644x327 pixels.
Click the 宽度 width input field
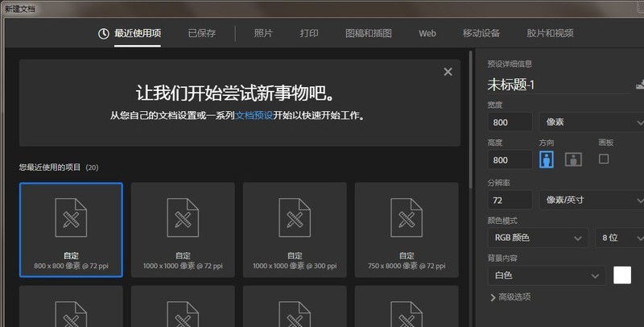(510, 122)
